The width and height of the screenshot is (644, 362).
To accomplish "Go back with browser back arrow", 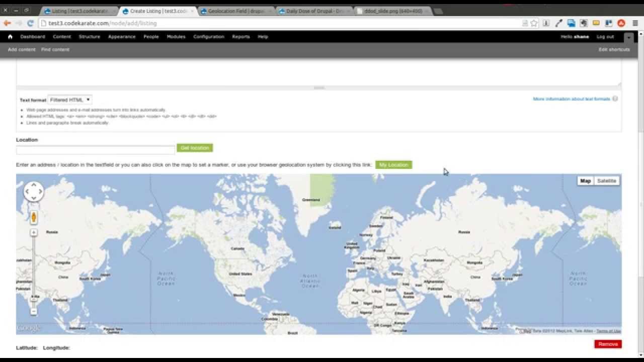I will click(7, 23).
